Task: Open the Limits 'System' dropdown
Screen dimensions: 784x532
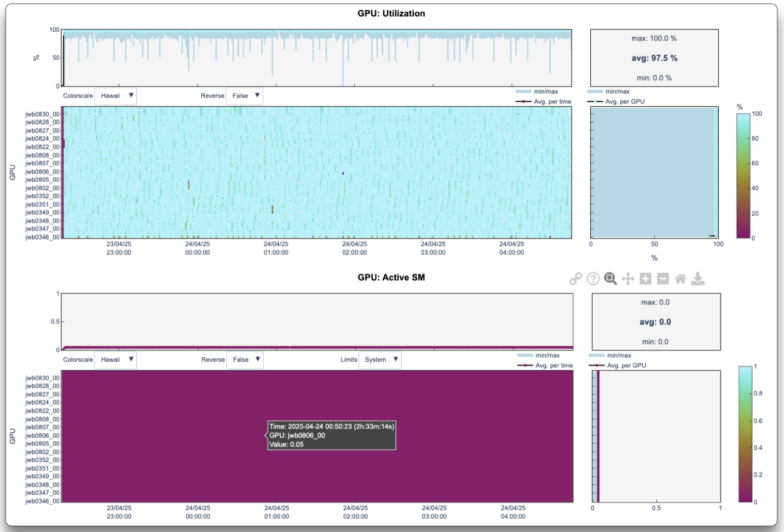Action: (380, 360)
